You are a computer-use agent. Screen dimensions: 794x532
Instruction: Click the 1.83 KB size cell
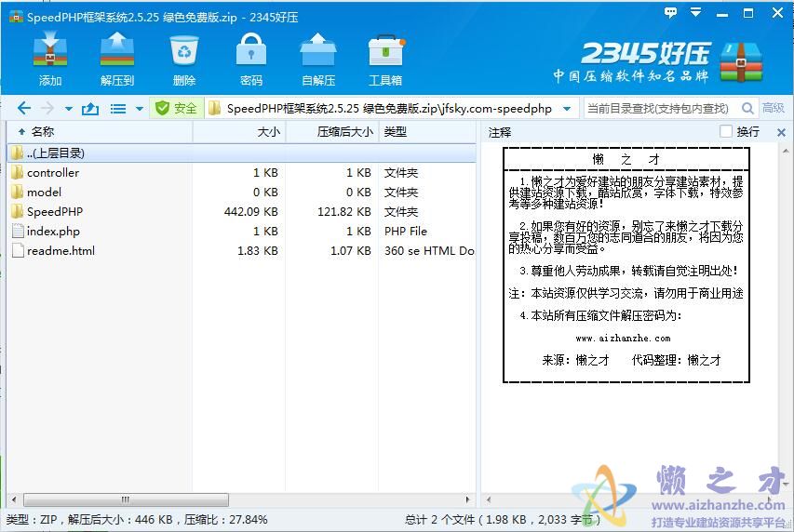[x=257, y=250]
